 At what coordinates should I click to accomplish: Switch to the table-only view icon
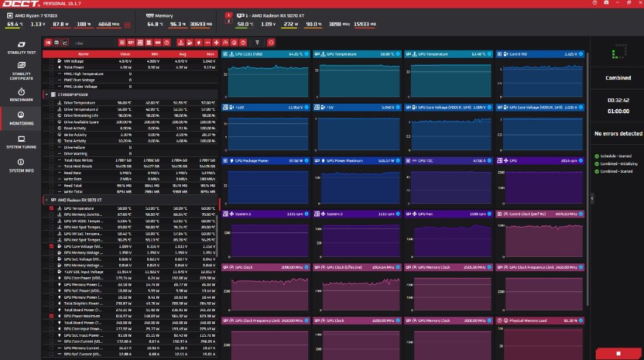point(57,43)
